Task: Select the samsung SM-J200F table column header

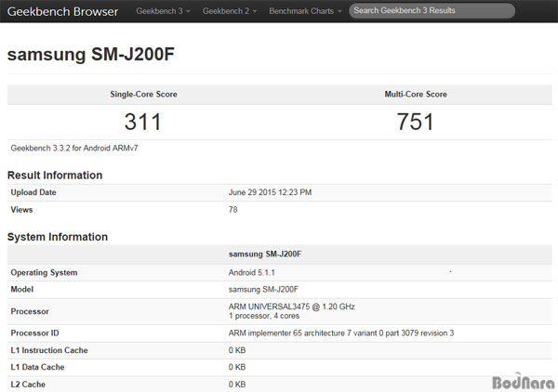Action: tap(265, 255)
